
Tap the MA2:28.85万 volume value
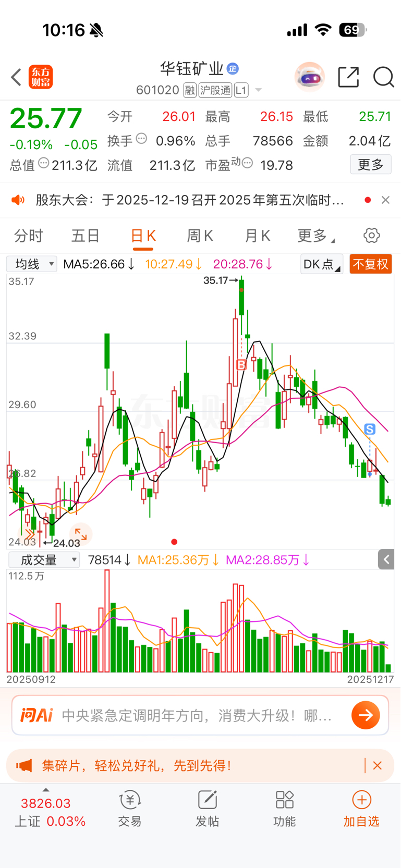268,560
